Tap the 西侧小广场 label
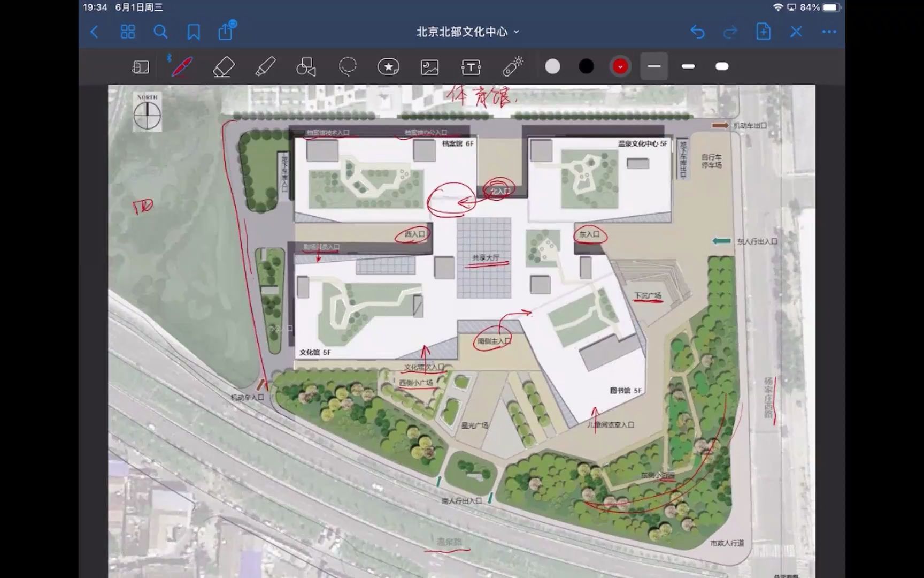This screenshot has width=924, height=578. pyautogui.click(x=416, y=383)
